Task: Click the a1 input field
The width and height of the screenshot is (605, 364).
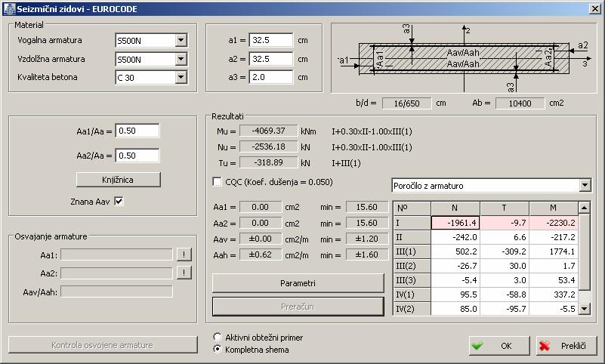Action: pos(271,40)
